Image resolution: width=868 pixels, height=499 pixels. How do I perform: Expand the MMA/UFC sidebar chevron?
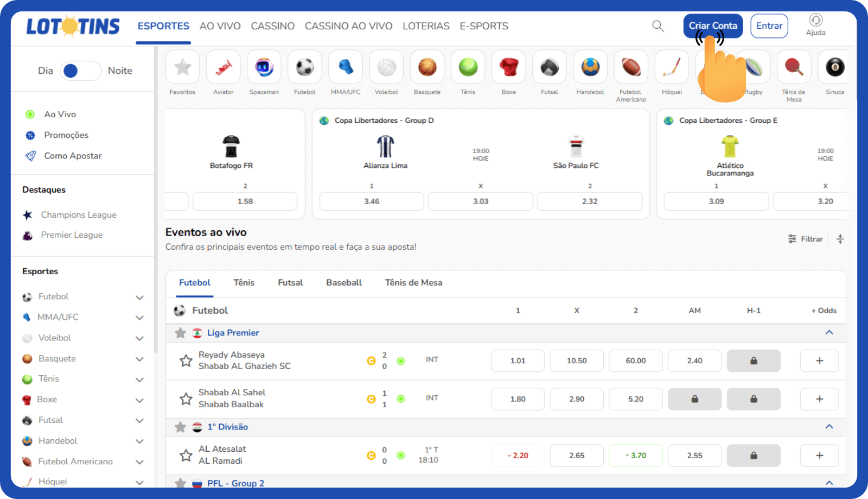139,318
